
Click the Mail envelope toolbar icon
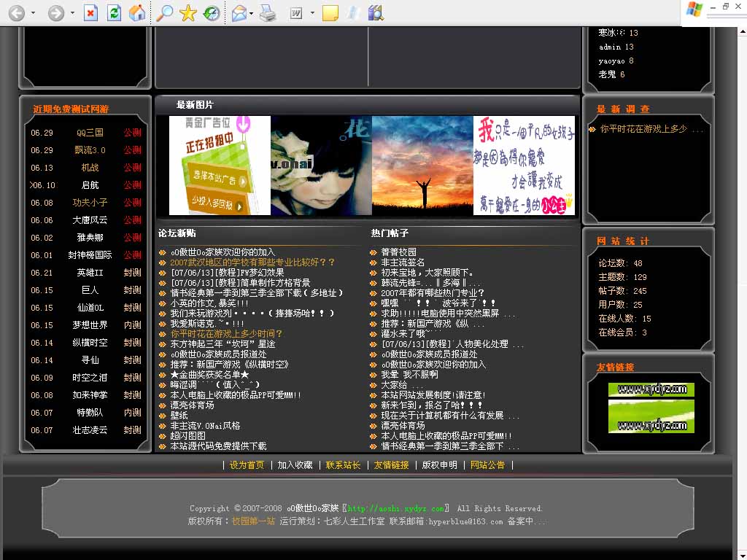point(239,13)
